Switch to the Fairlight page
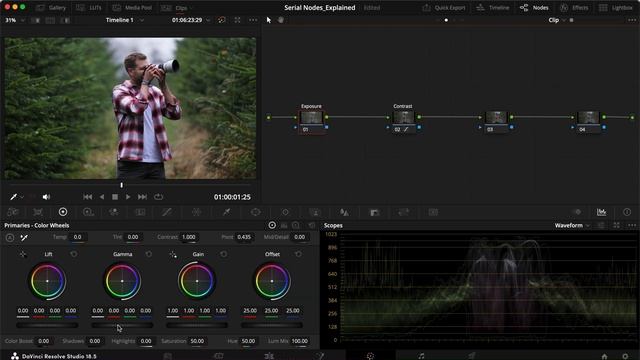 click(421, 356)
